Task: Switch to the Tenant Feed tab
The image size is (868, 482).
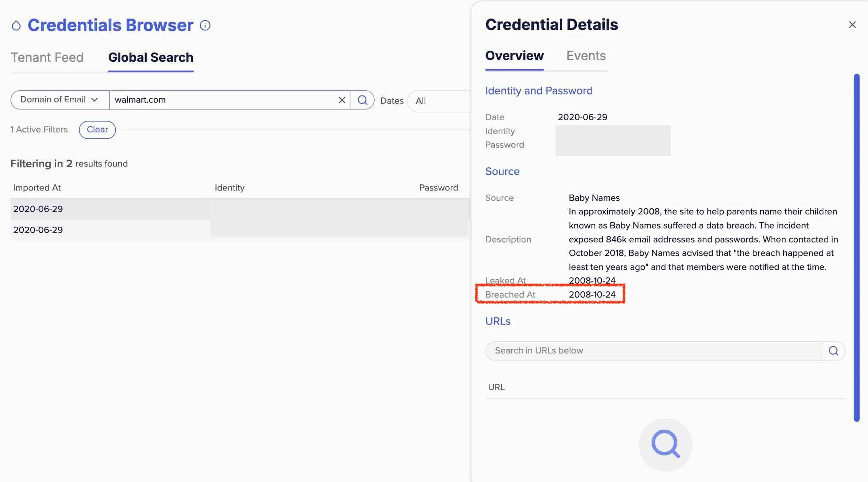Action: point(47,57)
